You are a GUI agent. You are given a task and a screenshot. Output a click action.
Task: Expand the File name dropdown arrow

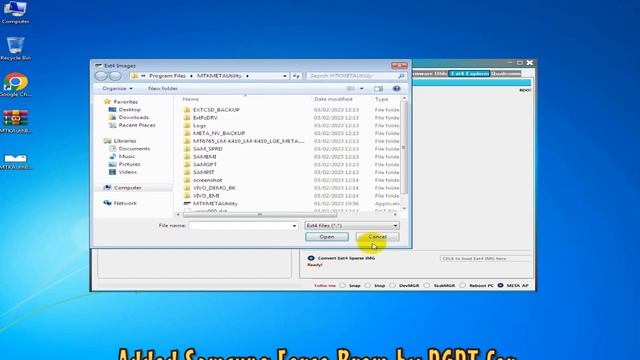click(294, 226)
